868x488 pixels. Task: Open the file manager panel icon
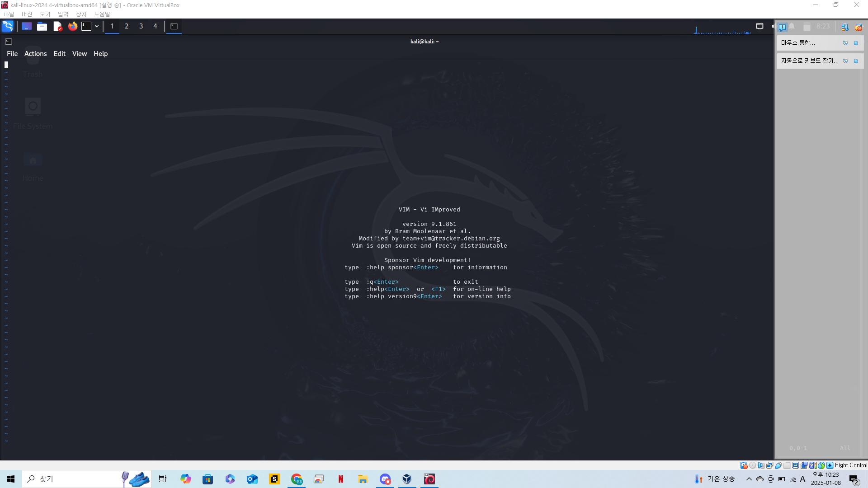coord(42,26)
